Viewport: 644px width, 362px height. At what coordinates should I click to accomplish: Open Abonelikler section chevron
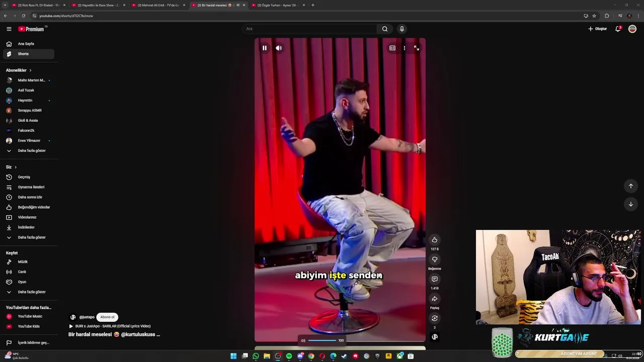(x=30, y=70)
